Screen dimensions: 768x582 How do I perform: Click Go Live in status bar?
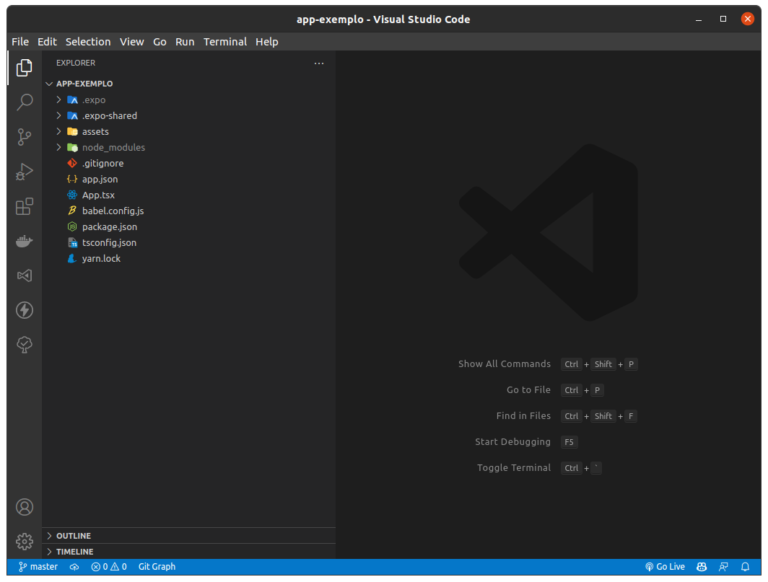pyautogui.click(x=665, y=567)
